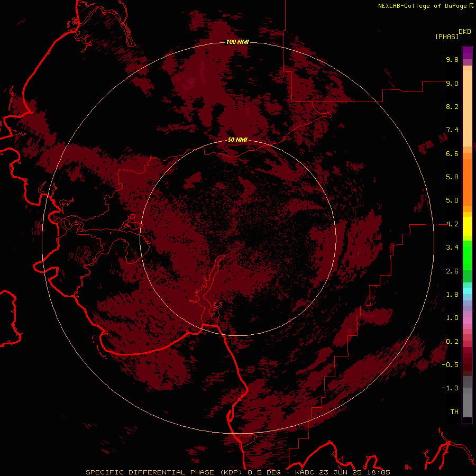This screenshot has width=476, height=476.
Task: Pick the yellow band on the color bar
Action: pyautogui.click(x=467, y=226)
